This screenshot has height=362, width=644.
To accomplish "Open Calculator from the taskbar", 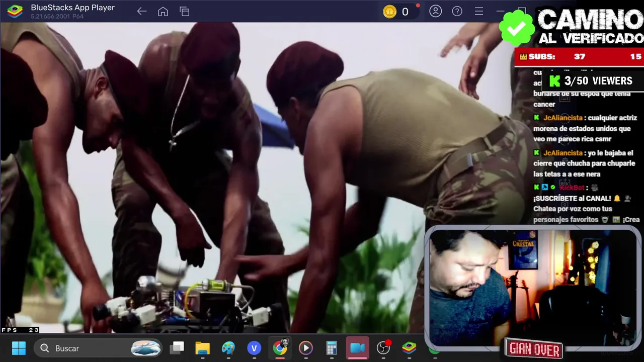I will [332, 348].
